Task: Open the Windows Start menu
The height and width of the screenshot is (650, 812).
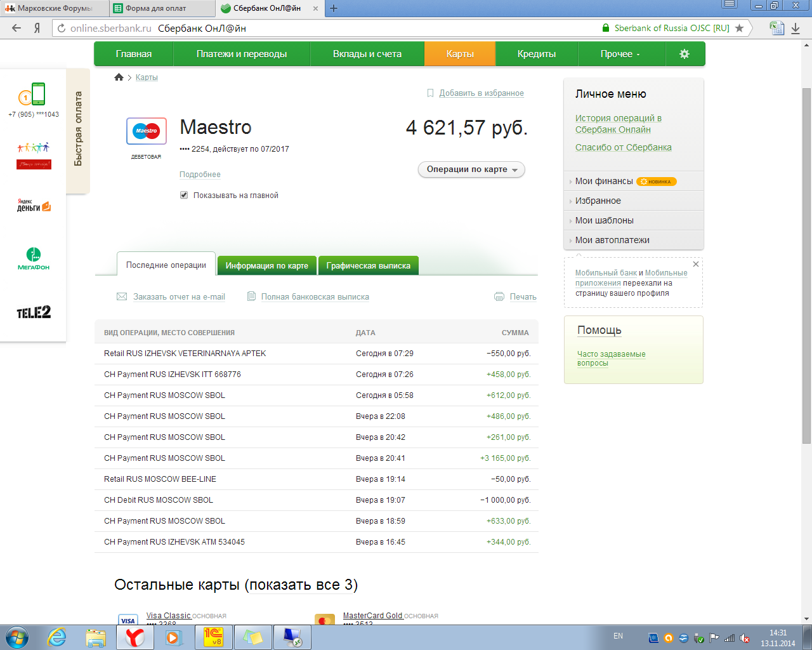Action: pyautogui.click(x=17, y=637)
